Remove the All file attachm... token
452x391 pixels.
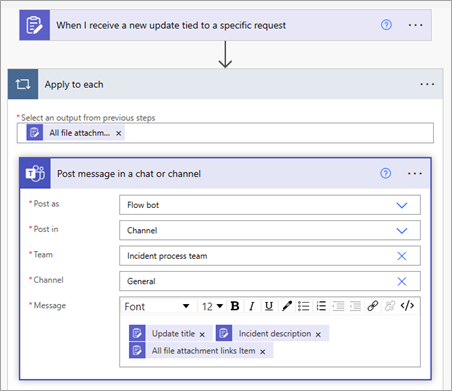118,133
